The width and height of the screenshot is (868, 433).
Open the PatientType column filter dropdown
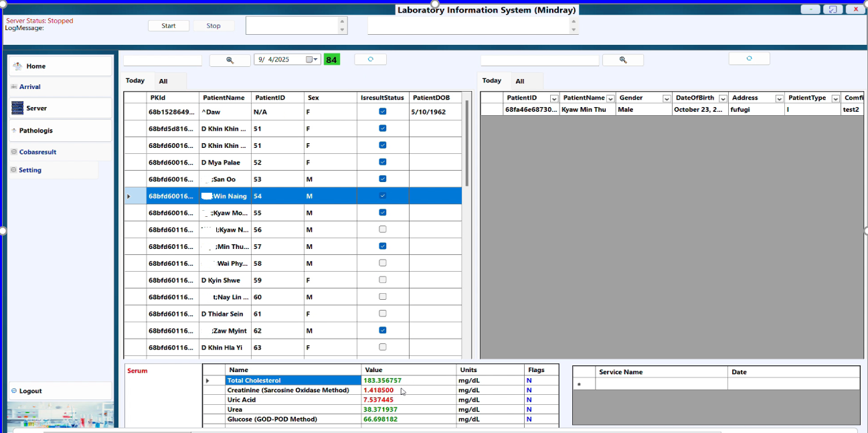click(835, 98)
